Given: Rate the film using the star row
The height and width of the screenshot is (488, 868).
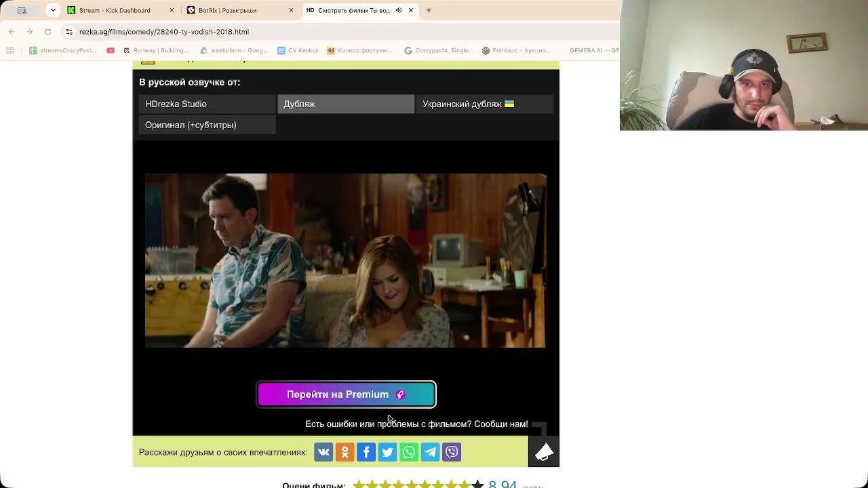Looking at the screenshot, I should [418, 485].
